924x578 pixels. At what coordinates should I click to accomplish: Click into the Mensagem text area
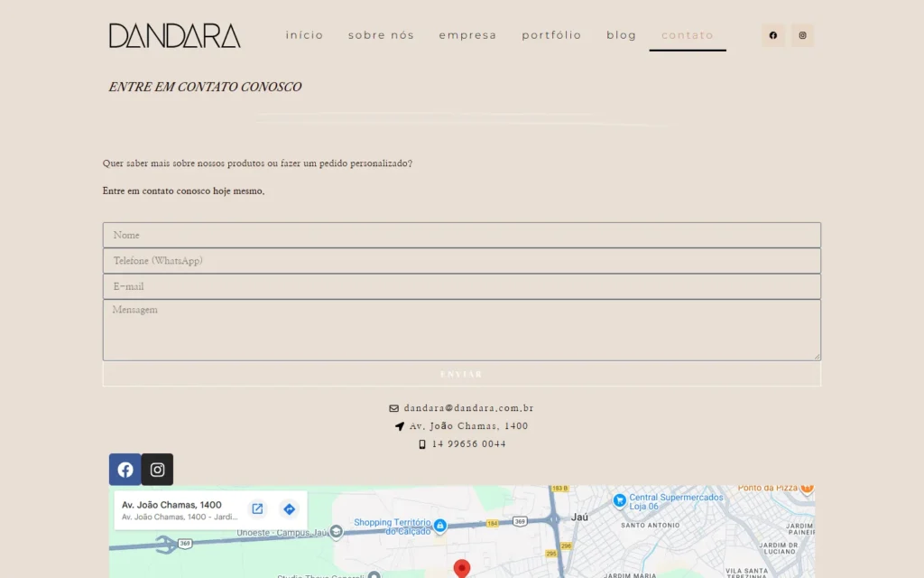(462, 330)
